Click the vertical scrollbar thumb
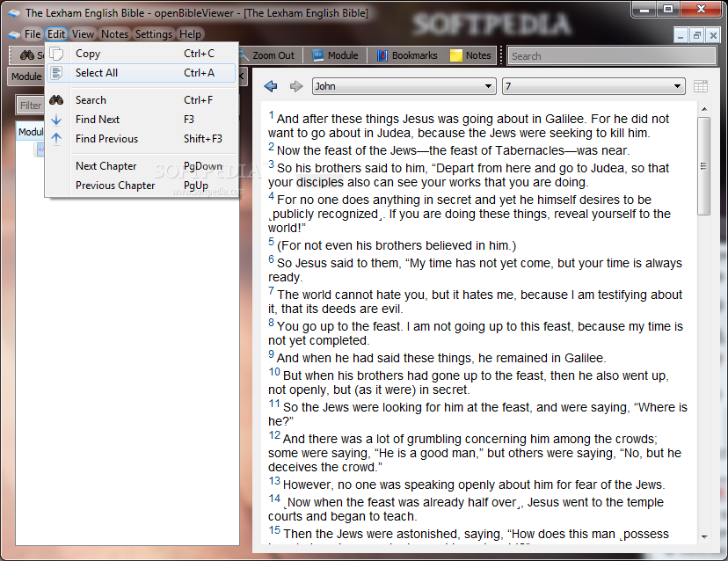 pyautogui.click(x=704, y=166)
